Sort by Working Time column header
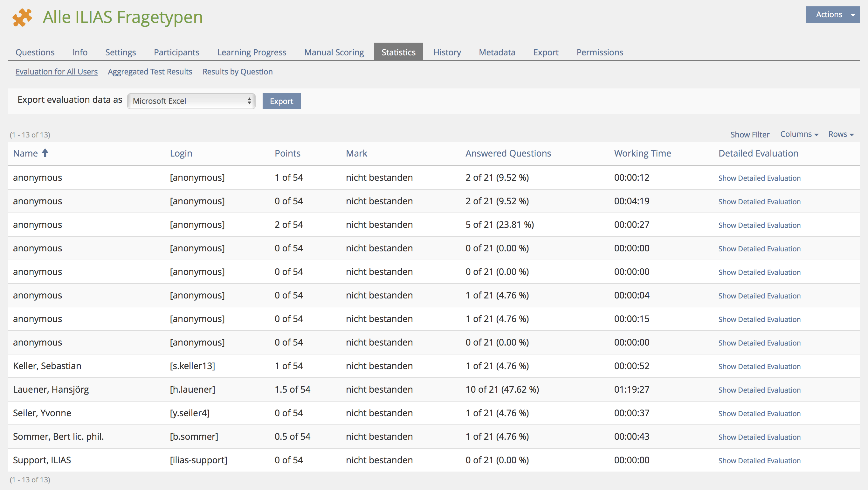 pyautogui.click(x=642, y=153)
